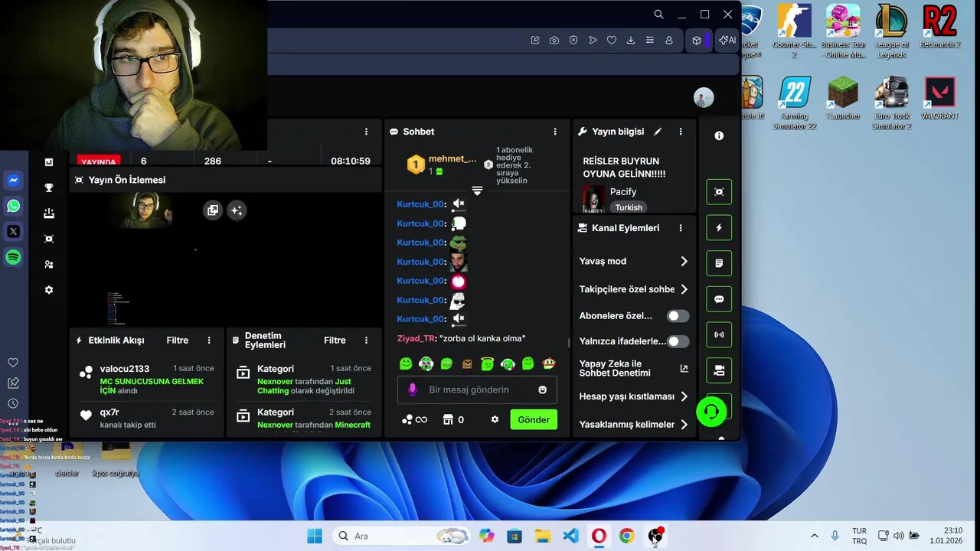Open chat settings gear below message box
980x551 pixels.
coord(495,419)
